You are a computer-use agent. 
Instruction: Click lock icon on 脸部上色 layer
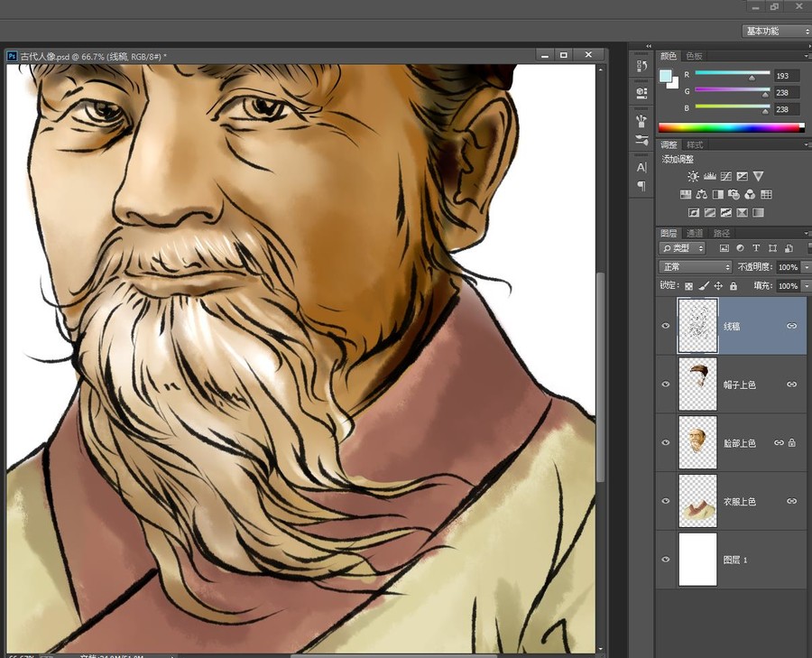click(x=792, y=442)
